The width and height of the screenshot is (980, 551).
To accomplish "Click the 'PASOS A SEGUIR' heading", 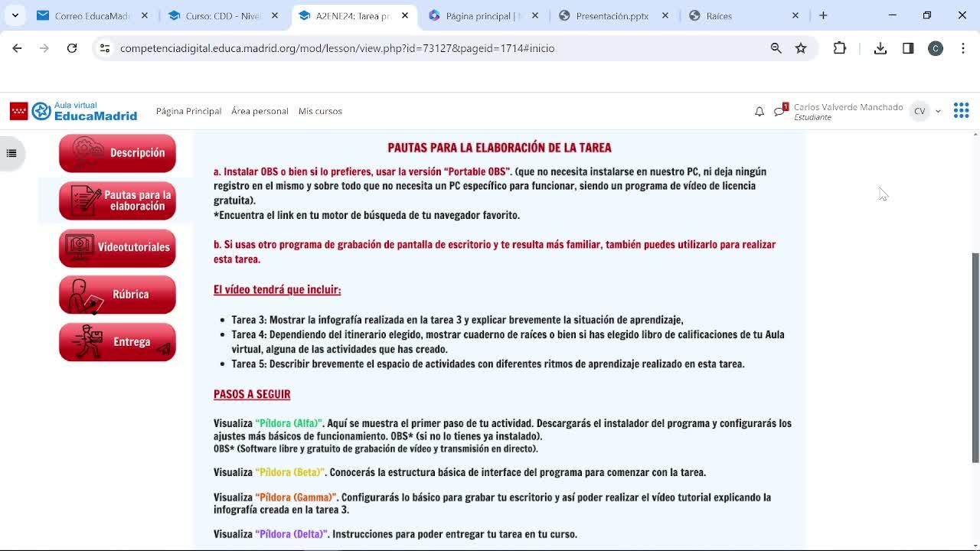I will 252,394.
